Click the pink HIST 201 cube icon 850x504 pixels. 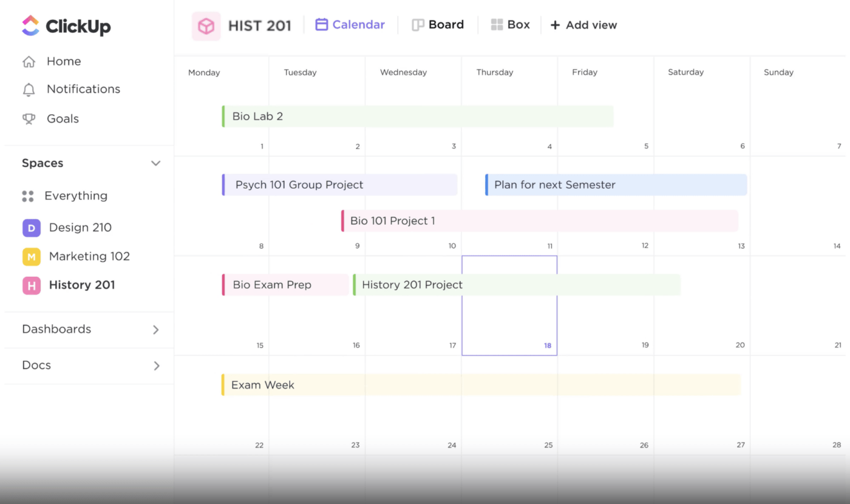(206, 26)
